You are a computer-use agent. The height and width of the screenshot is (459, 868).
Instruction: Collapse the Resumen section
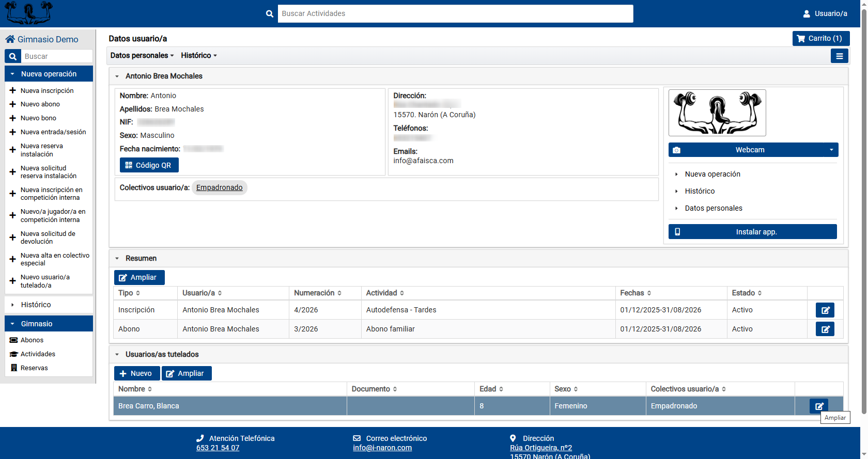click(x=117, y=258)
